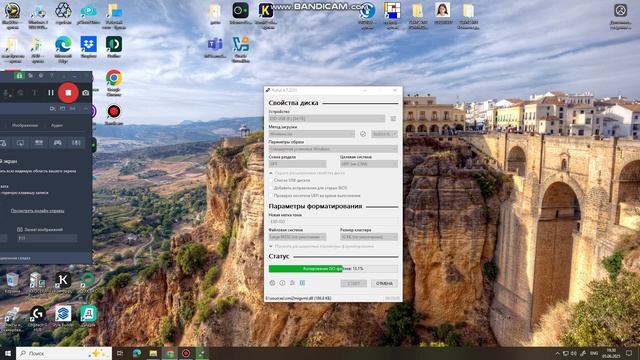The height and width of the screenshot is (360, 640).
Task: Click the save device icon next to Устройство
Action: coord(393,118)
